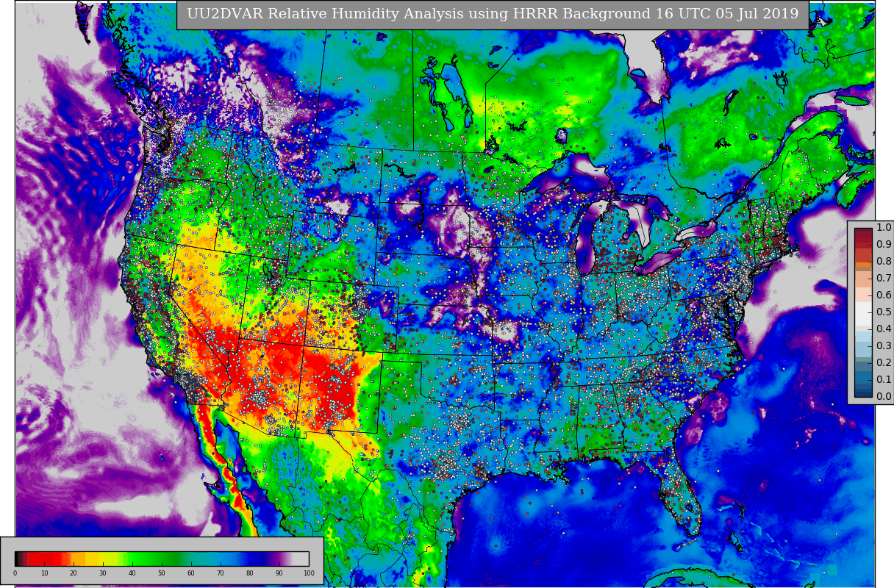
Task: Click the 10 tick label on humidity colorbar
Action: [x=44, y=573]
